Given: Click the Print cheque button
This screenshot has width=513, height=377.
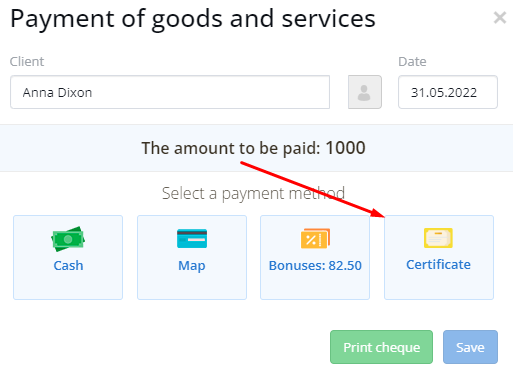Looking at the screenshot, I should coord(381,347).
